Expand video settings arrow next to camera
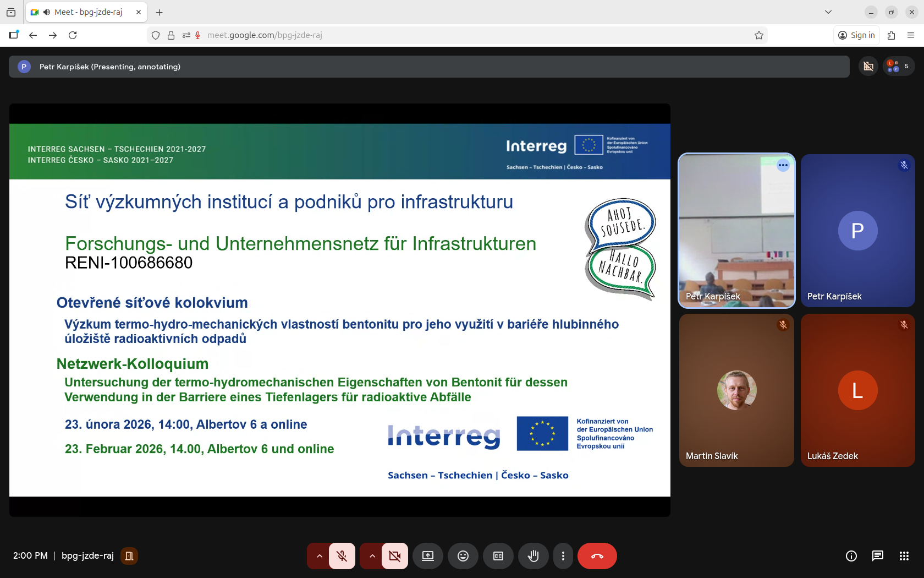Viewport: 924px width, 578px height. pyautogui.click(x=372, y=556)
